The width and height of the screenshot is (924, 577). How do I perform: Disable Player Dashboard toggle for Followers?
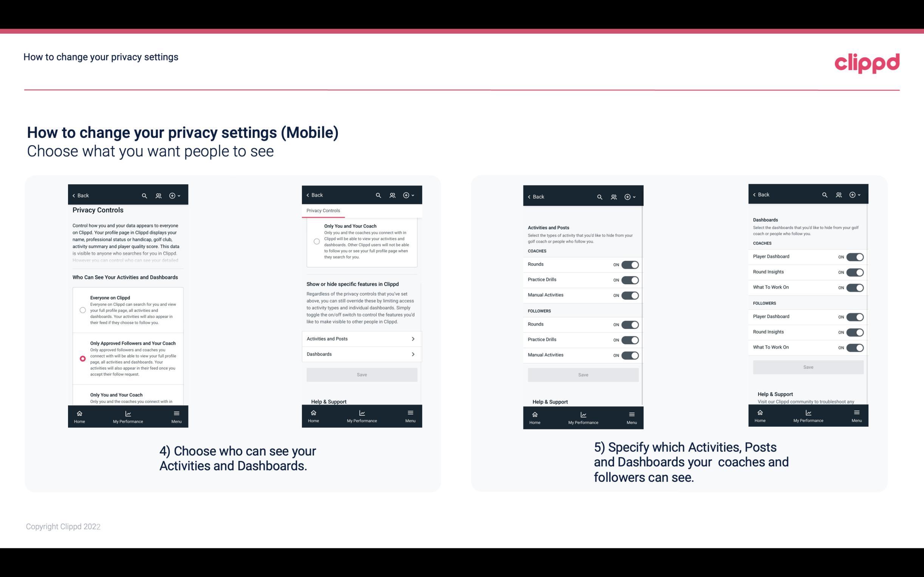855,316
